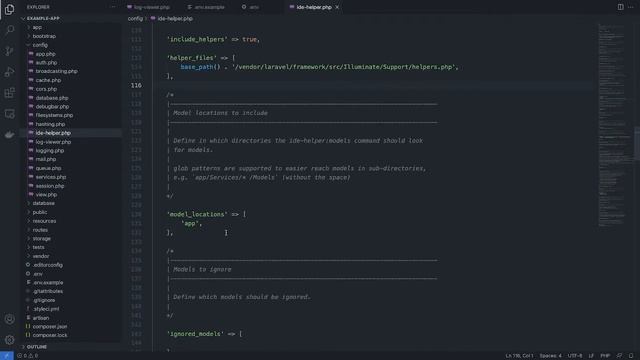Open cors.php file
The height and width of the screenshot is (360, 640).
click(x=46, y=89)
